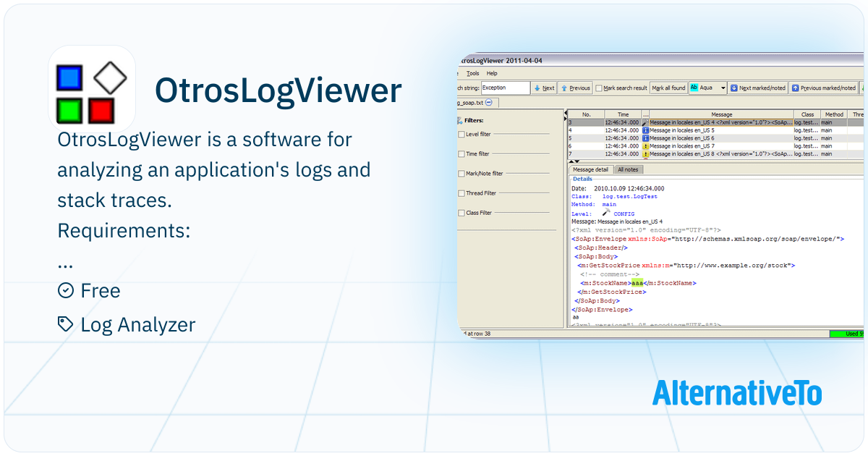Click the date value 2010.10.09 12:46:34.000

point(629,188)
